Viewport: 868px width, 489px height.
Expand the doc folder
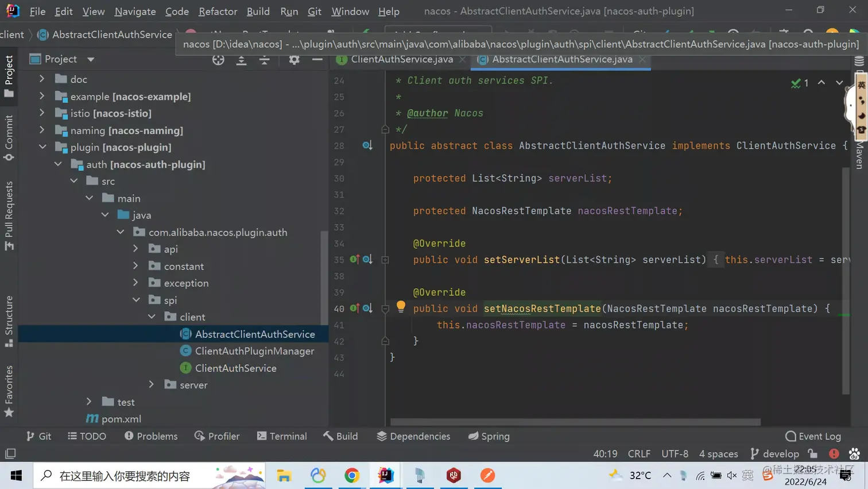42,79
